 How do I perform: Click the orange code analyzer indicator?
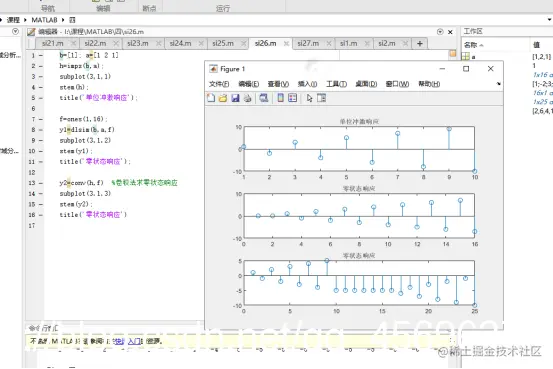coord(453,54)
